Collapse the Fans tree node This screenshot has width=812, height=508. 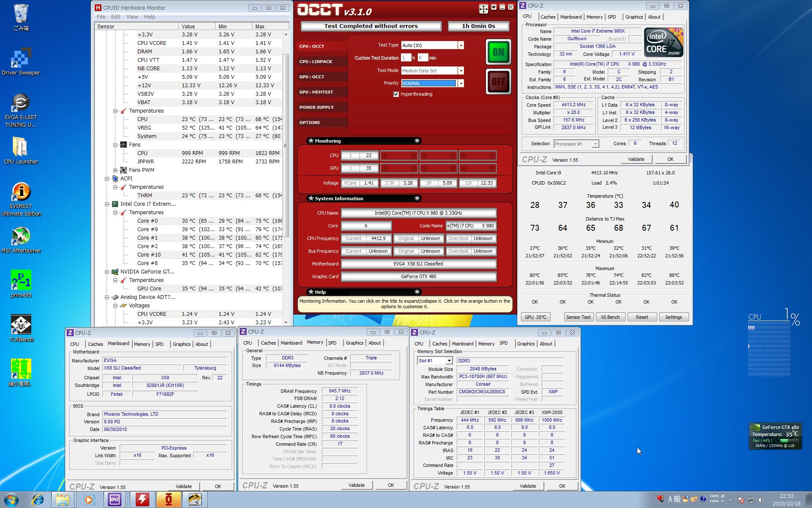click(115, 145)
